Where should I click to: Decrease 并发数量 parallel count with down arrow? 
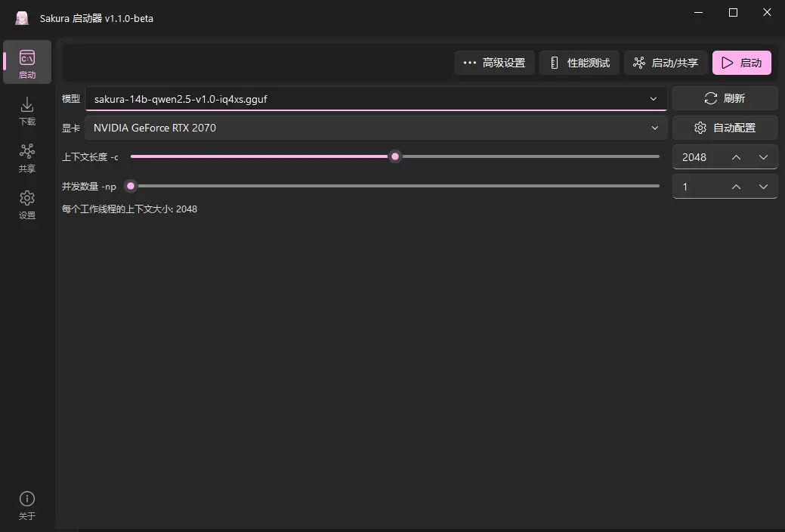763,187
